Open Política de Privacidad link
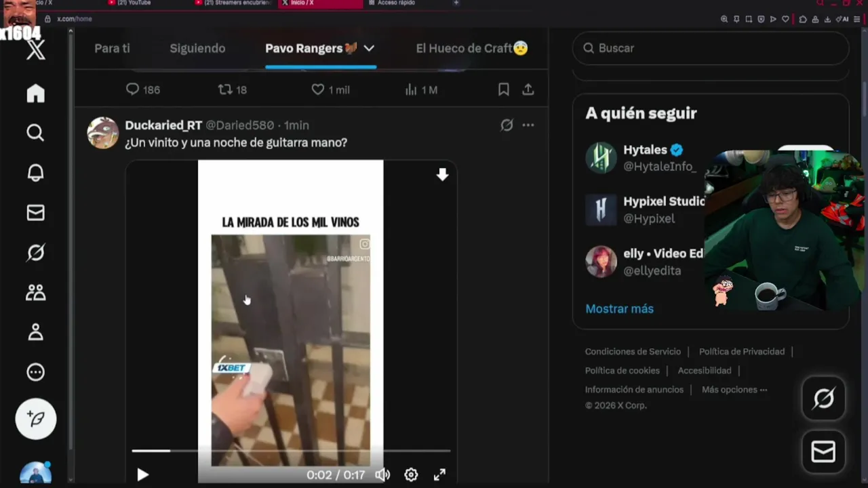Viewport: 868px width, 488px height. point(742,351)
